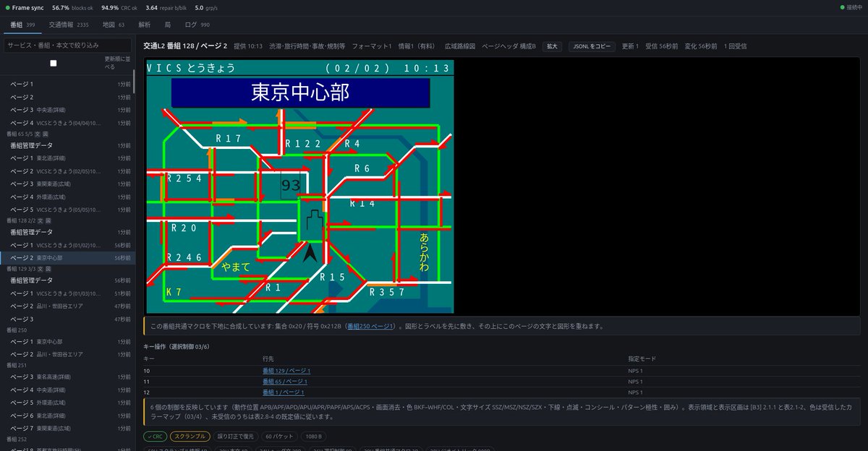Follow the 番組 129 / ページ 1 link
The height and width of the screenshot is (451, 868).
pos(286,370)
